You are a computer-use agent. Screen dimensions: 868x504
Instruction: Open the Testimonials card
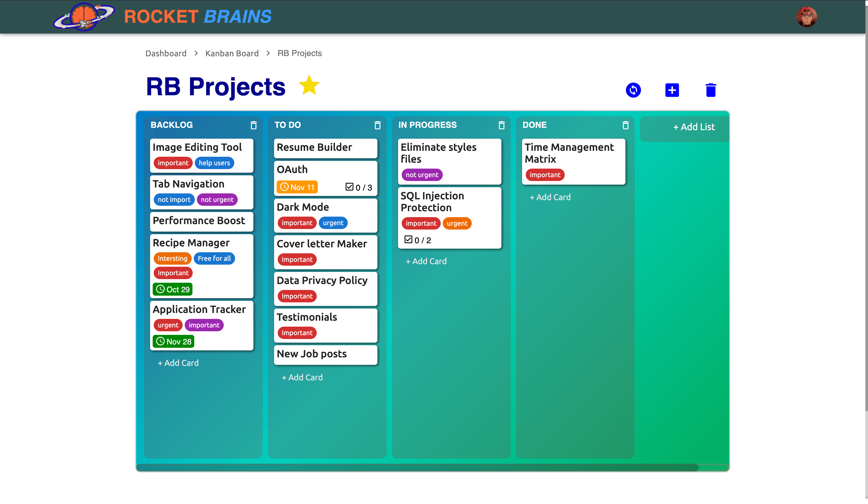326,325
